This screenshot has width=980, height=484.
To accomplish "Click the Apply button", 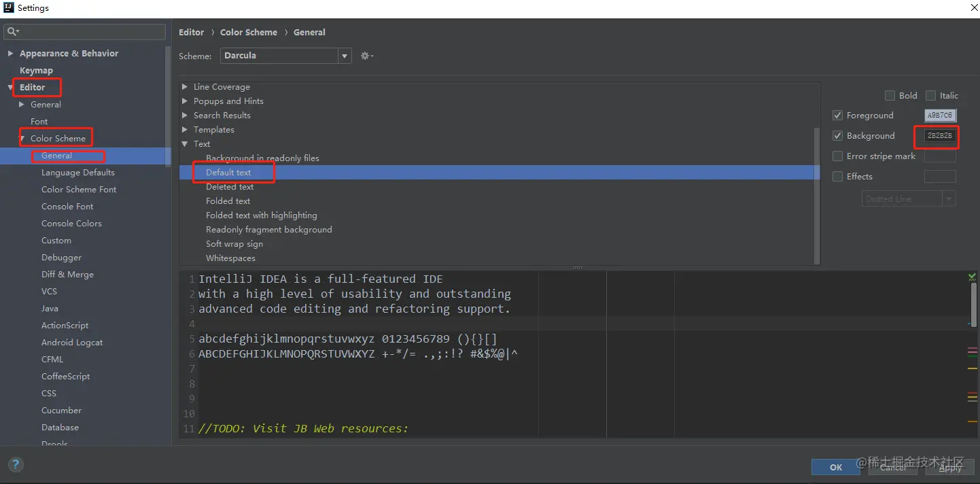I will click(x=950, y=467).
